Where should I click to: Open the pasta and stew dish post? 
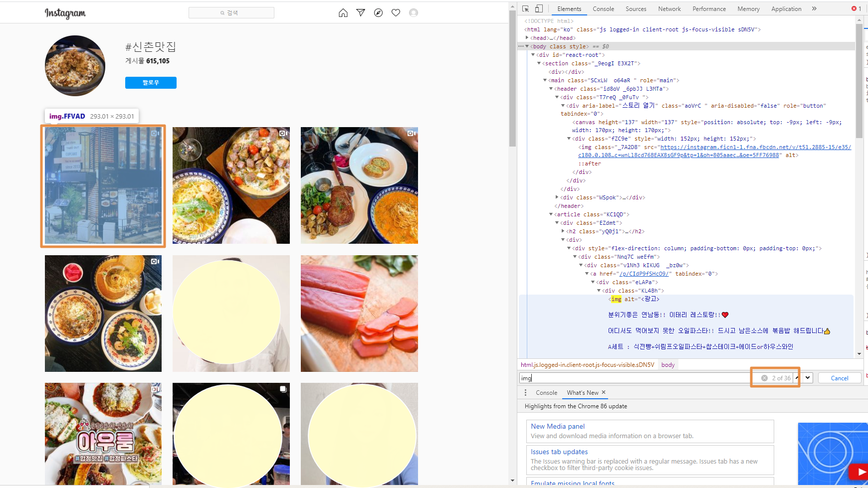[231, 185]
